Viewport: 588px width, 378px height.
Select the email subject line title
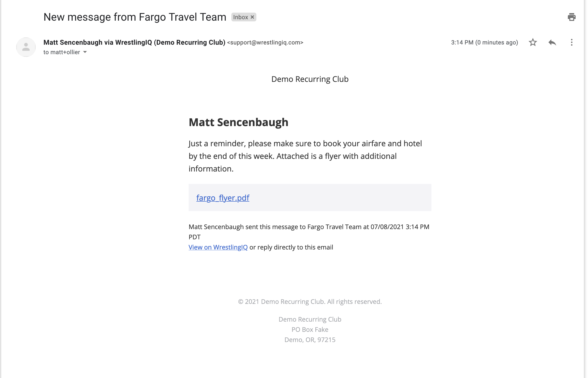click(135, 17)
